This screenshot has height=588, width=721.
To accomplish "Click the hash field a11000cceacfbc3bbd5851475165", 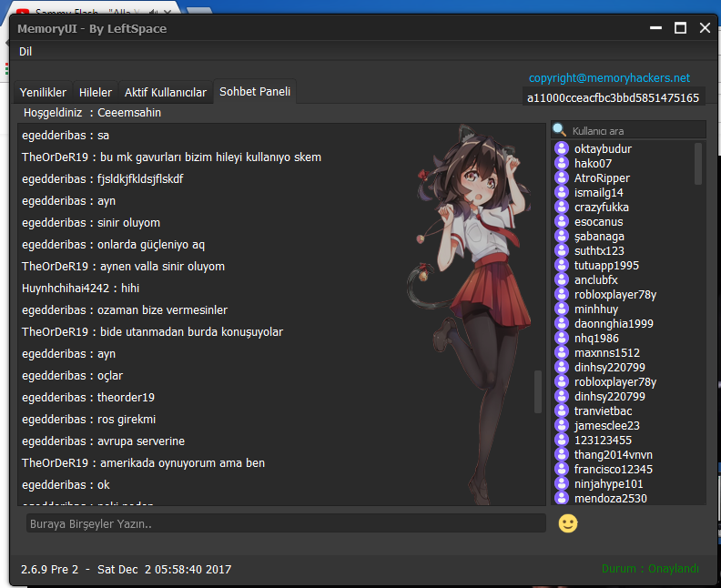I will (614, 97).
